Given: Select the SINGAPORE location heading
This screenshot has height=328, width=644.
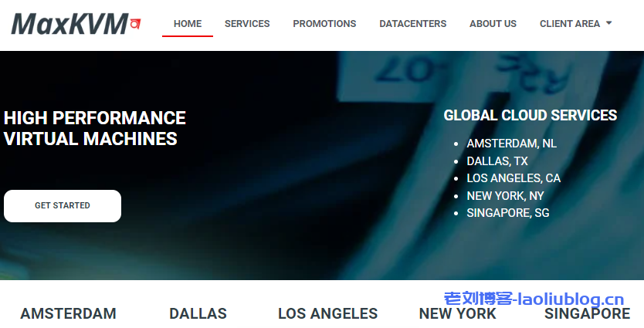Looking at the screenshot, I should 587,314.
